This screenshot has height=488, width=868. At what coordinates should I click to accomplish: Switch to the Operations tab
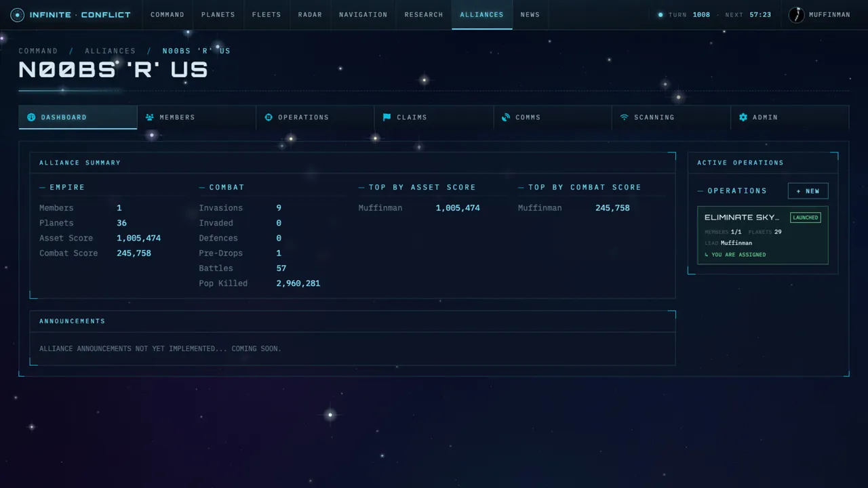(x=315, y=117)
